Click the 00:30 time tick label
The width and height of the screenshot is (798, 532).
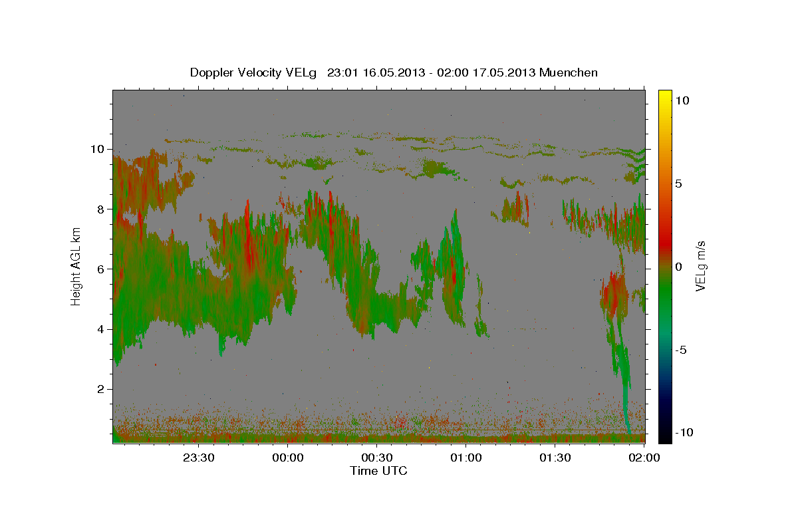click(377, 458)
